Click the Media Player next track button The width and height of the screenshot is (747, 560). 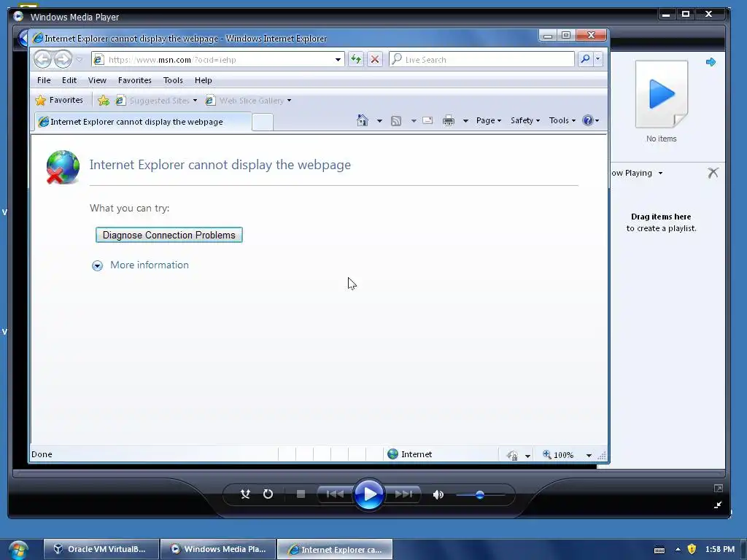click(403, 494)
